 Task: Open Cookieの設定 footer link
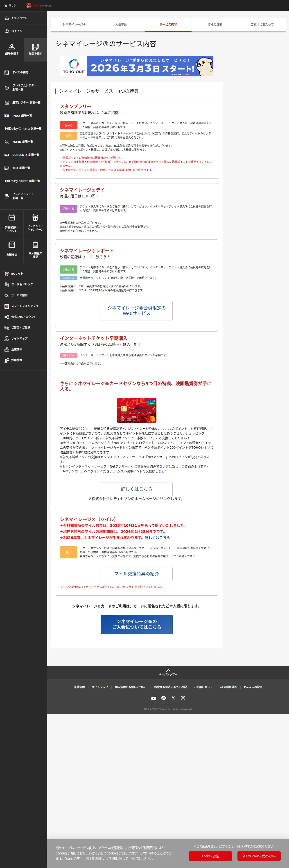[253, 687]
